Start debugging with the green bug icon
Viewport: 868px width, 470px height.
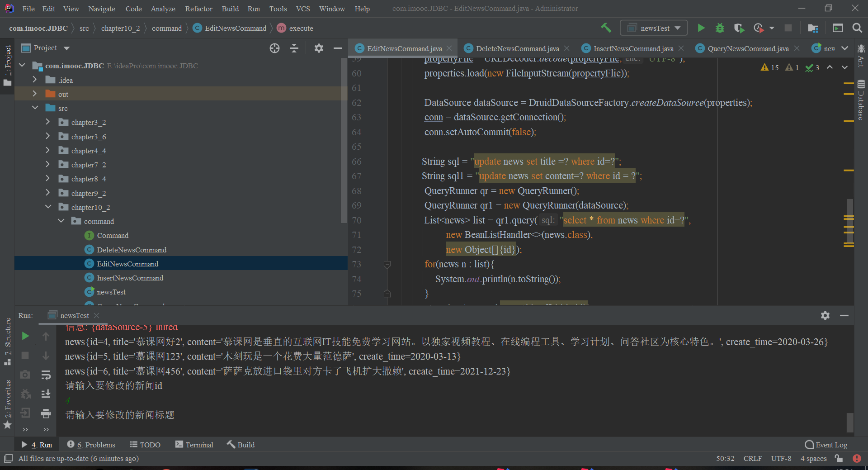(720, 28)
